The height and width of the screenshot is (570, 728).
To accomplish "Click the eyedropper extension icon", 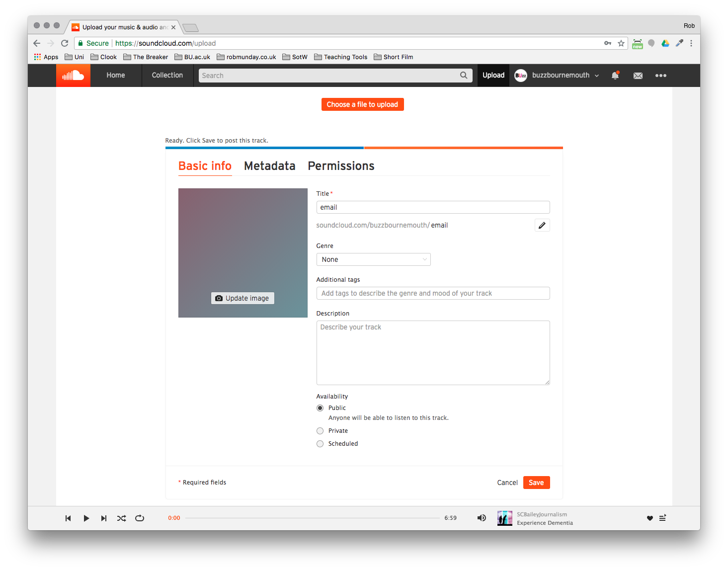I will coord(679,43).
